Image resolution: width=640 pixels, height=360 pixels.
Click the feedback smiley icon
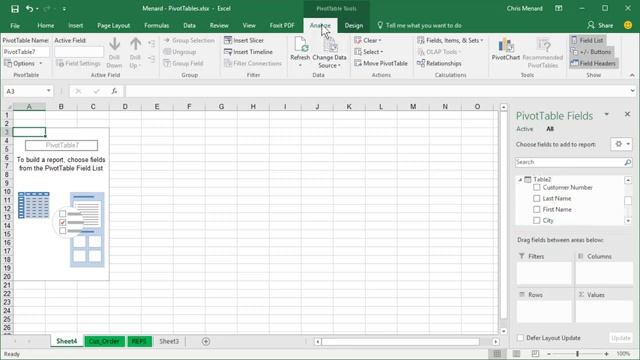[x=628, y=25]
